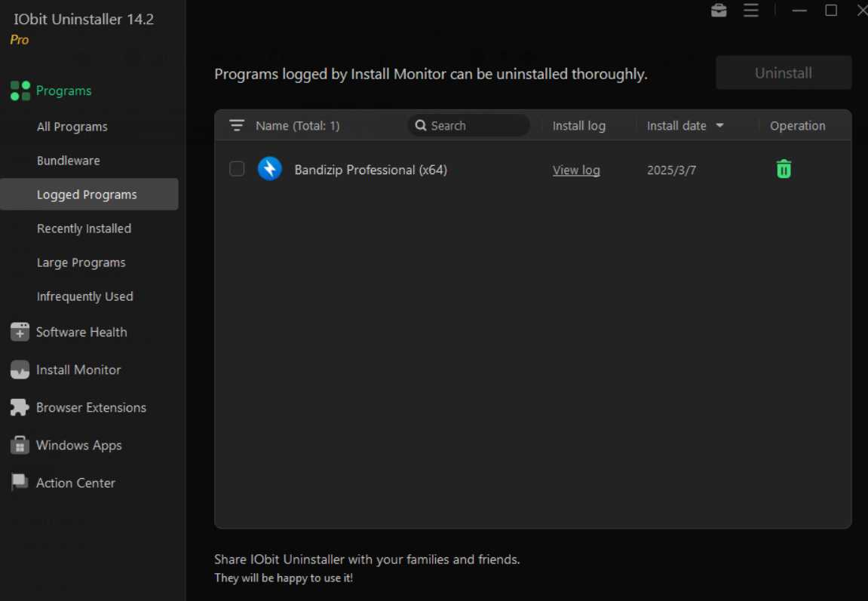Viewport: 868px width, 601px height.
Task: Select the Programs section label
Action: point(63,90)
